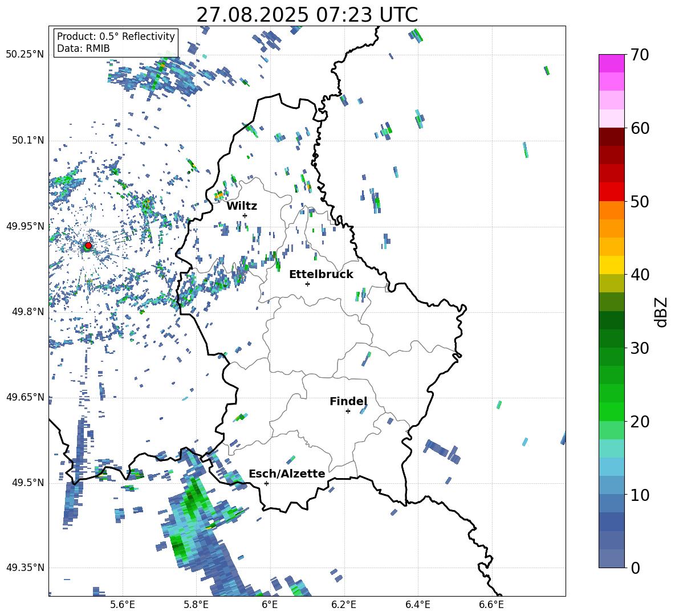Click the 40 tick label on the colorbar
The height and width of the screenshot is (616, 675).
tap(639, 275)
